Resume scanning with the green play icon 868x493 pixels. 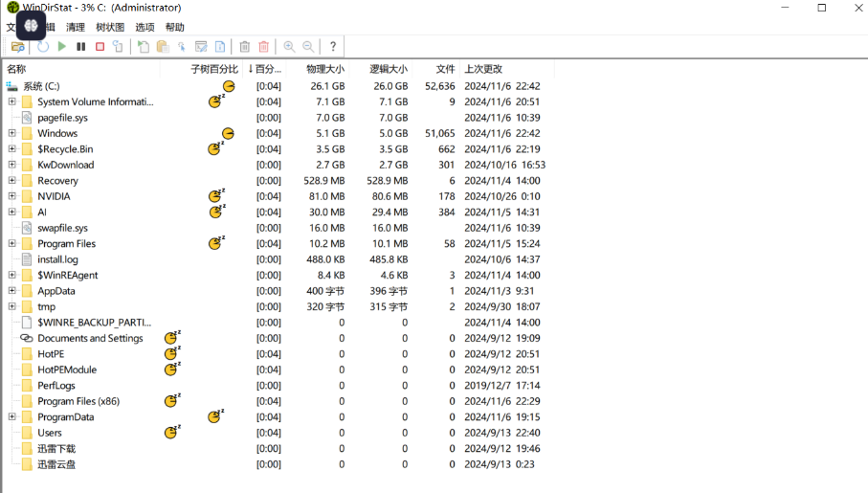pyautogui.click(x=62, y=47)
